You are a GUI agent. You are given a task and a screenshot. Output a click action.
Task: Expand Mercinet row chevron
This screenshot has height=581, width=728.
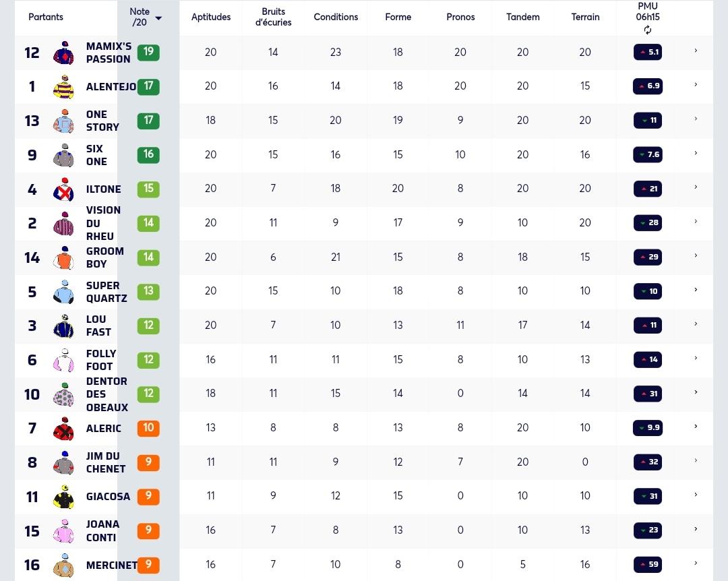pyautogui.click(x=696, y=563)
